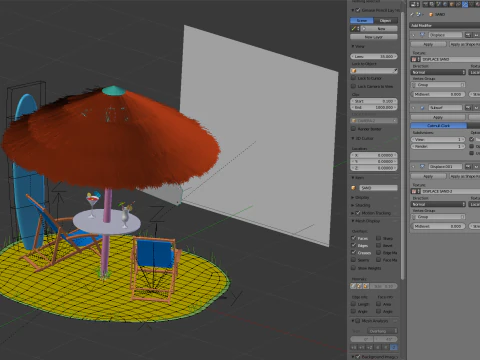Open Mesh Analysis type dropdown showing Overhang
Image resolution: width=480 pixels, height=360 pixels.
(383, 331)
